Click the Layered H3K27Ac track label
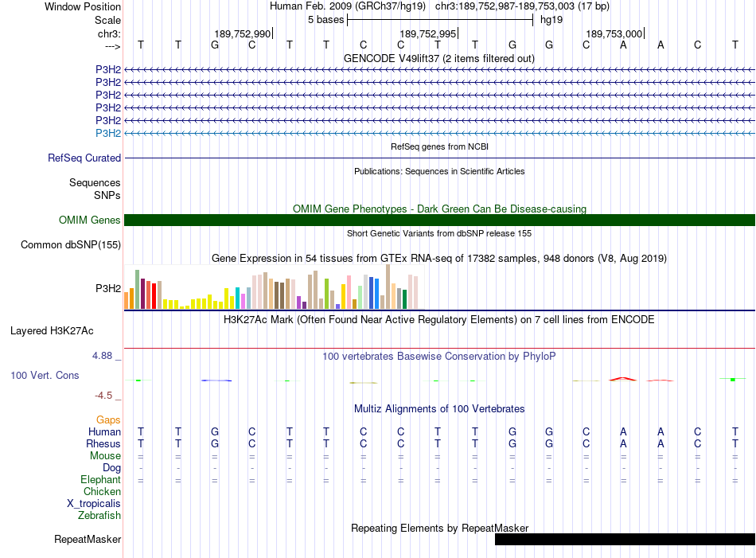 coord(52,331)
